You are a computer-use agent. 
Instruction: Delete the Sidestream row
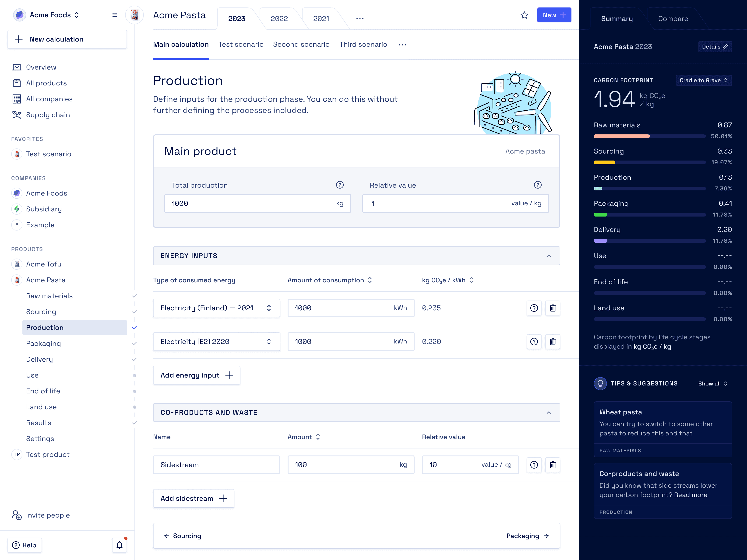553,465
